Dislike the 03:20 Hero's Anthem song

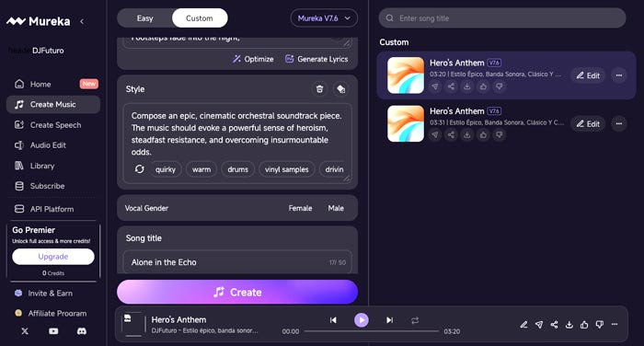(x=499, y=86)
